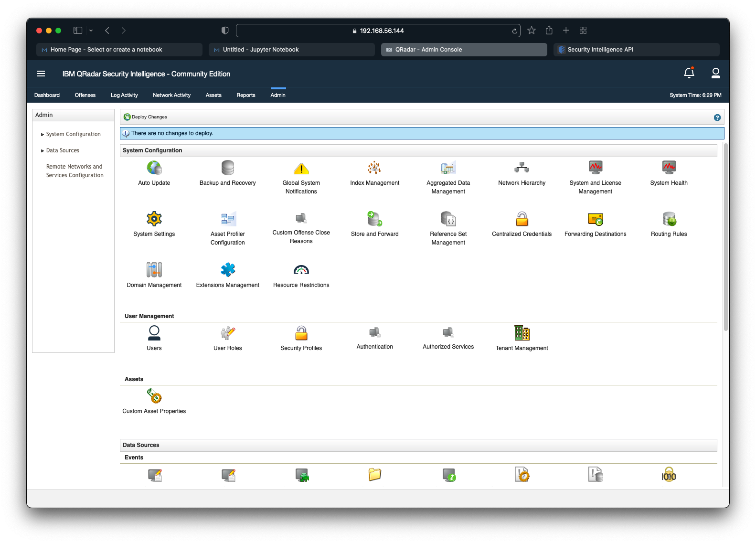Switch to the Network Activity tab
756x543 pixels.
tap(171, 95)
